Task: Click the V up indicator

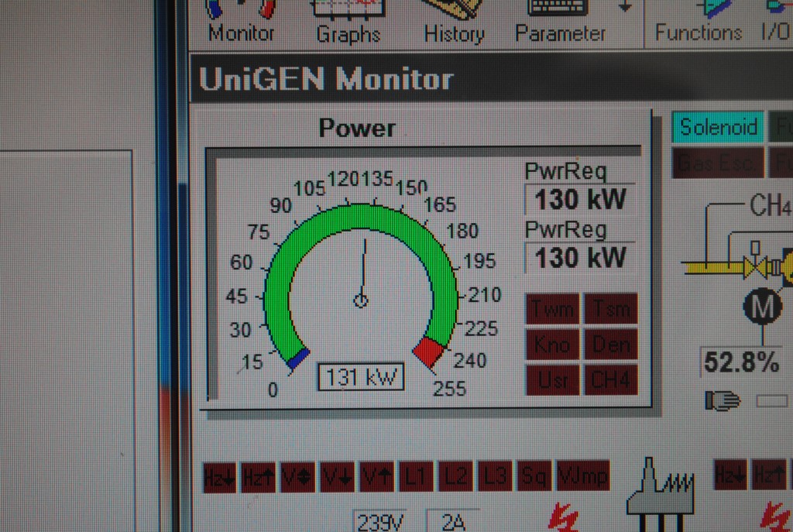Action: pos(377,476)
